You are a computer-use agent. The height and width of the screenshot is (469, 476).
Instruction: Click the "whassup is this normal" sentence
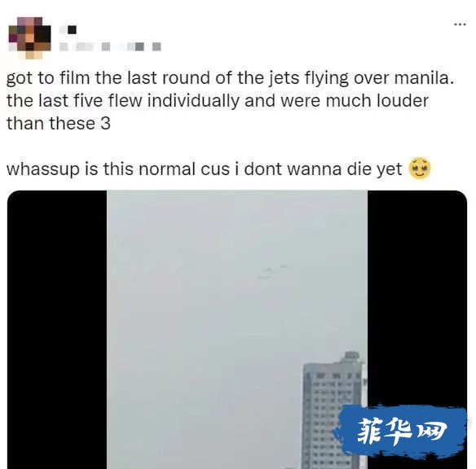[204, 169]
